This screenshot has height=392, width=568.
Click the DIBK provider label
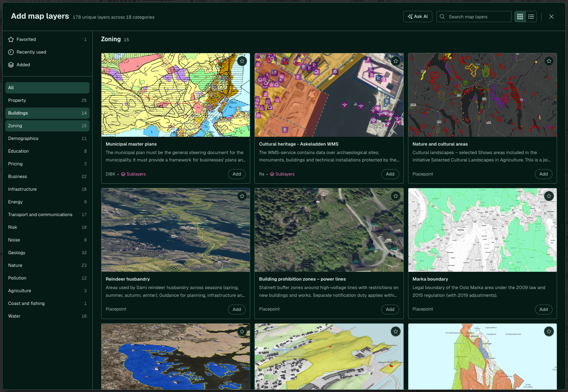[111, 174]
